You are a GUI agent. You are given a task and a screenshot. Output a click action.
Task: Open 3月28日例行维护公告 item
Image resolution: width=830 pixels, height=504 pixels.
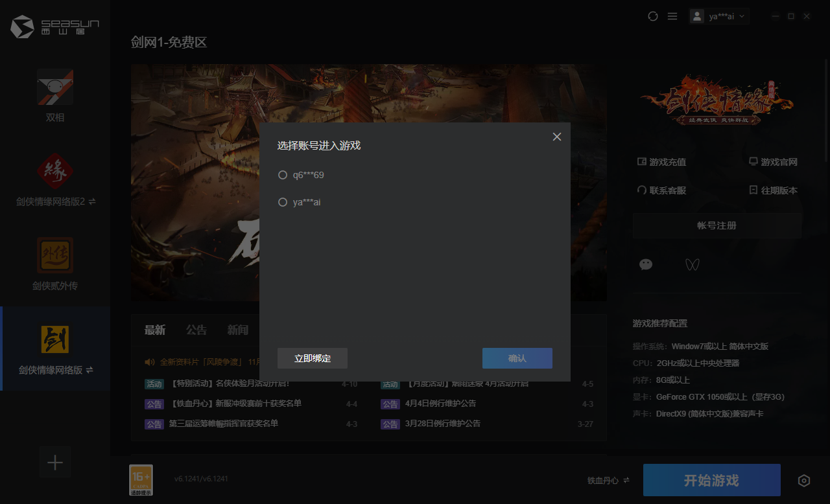(x=443, y=424)
